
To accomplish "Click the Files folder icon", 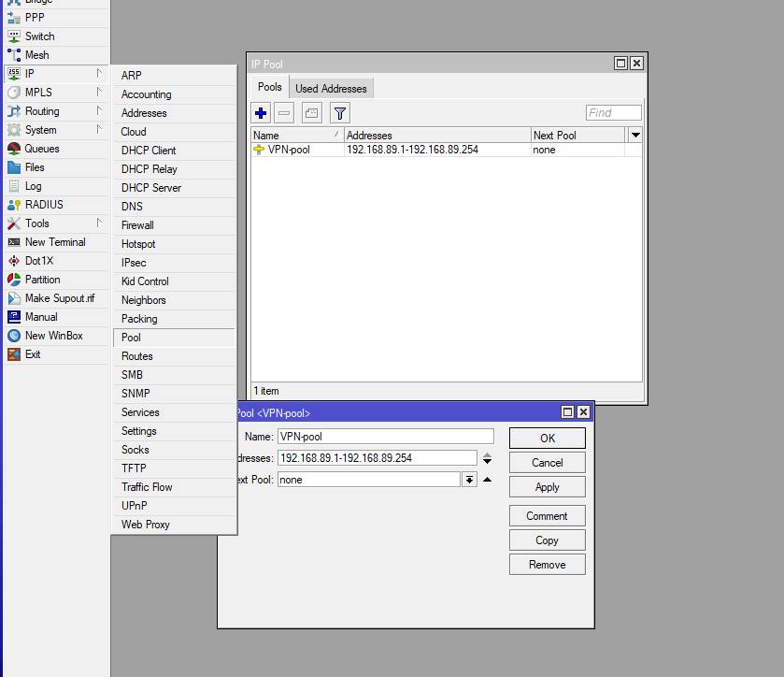I will [x=14, y=167].
